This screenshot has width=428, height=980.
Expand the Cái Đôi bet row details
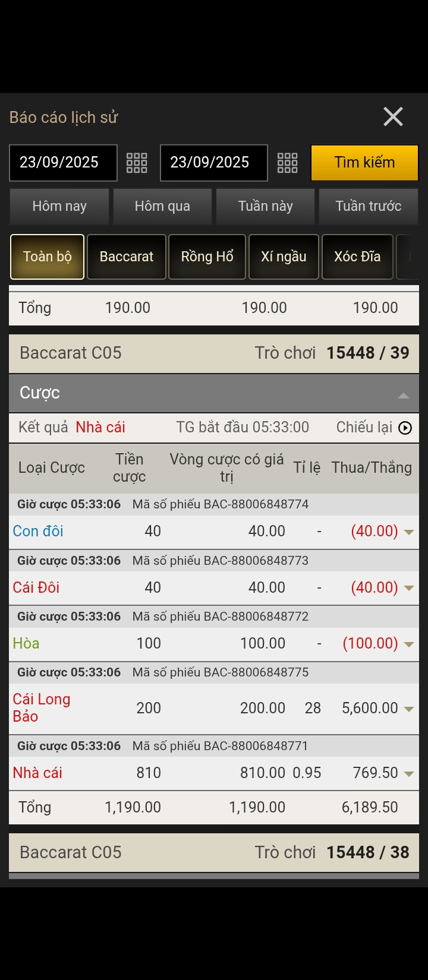409,588
